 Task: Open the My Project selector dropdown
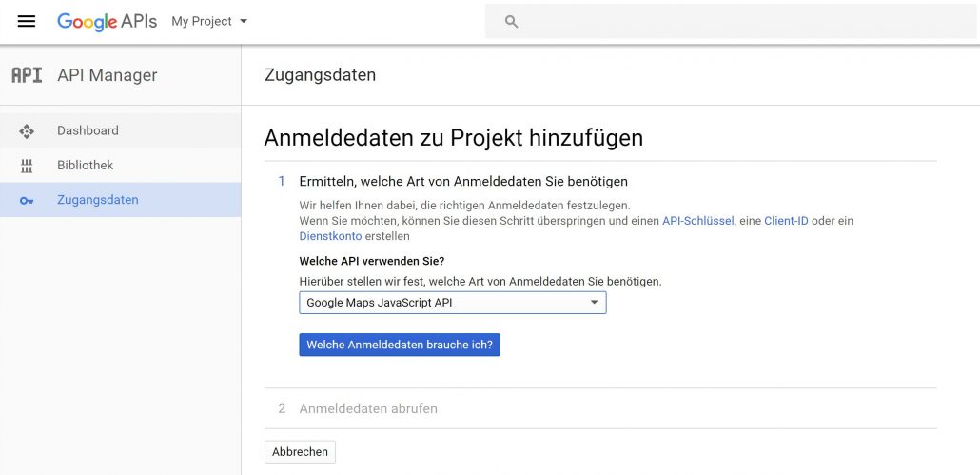coord(209,21)
